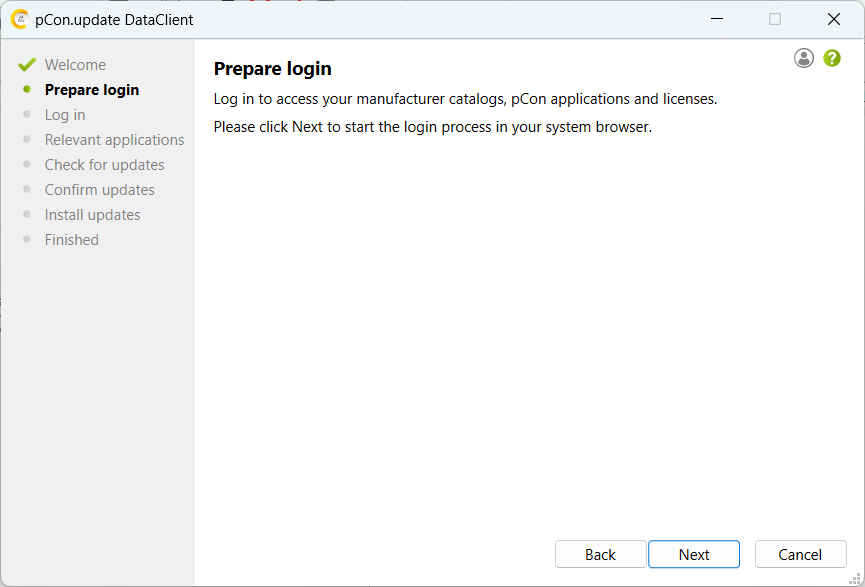Select the Install updates step
The height and width of the screenshot is (587, 865).
click(92, 215)
